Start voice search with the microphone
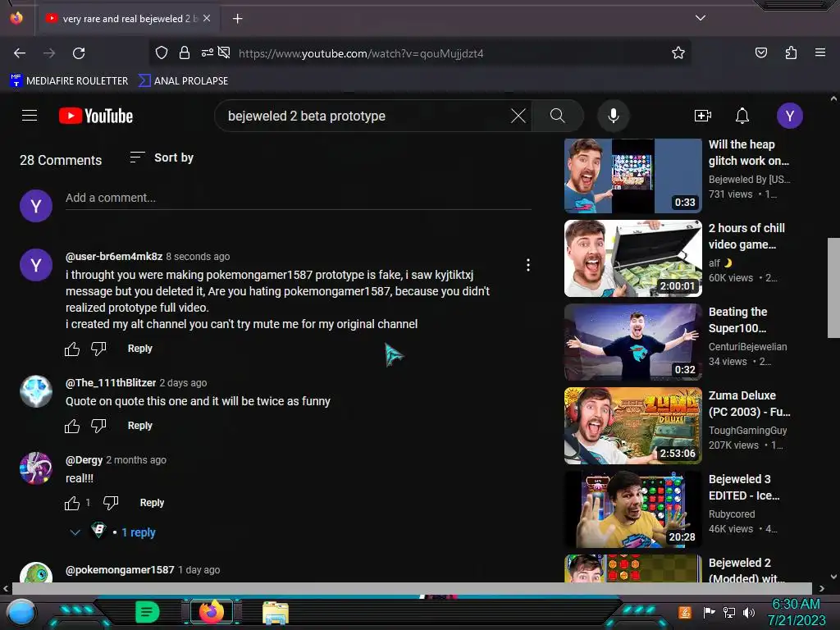This screenshot has height=630, width=840. [614, 116]
